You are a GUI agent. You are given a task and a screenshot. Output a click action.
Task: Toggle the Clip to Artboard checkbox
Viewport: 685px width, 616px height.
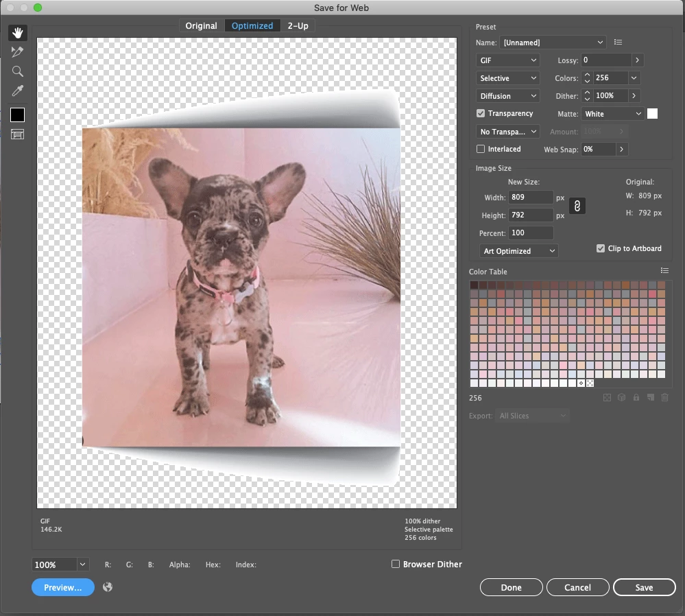(601, 248)
